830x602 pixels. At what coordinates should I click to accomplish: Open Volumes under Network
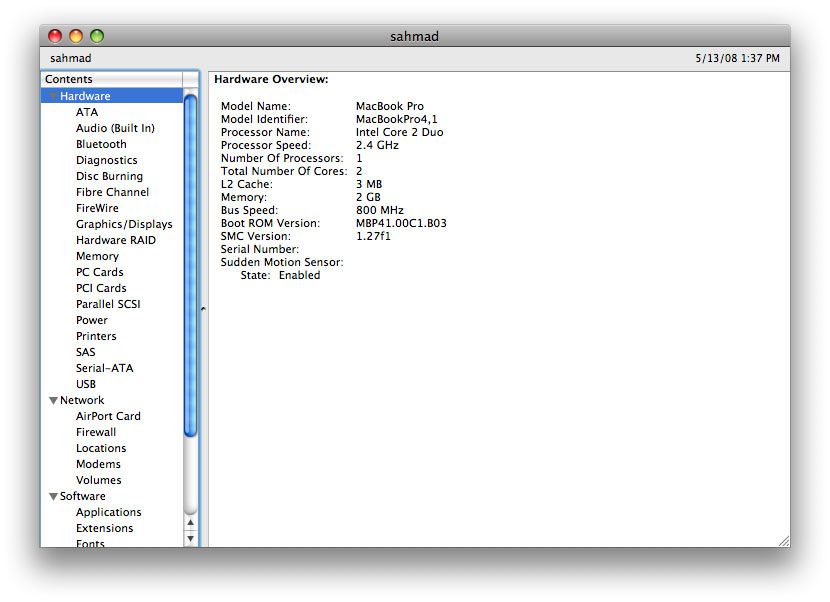[98, 480]
